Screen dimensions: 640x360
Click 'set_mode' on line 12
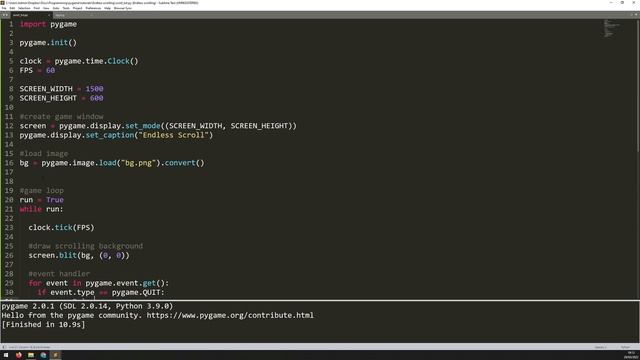point(143,126)
